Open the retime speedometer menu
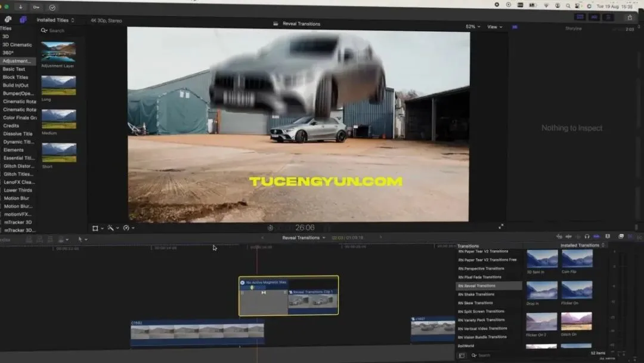 point(128,227)
